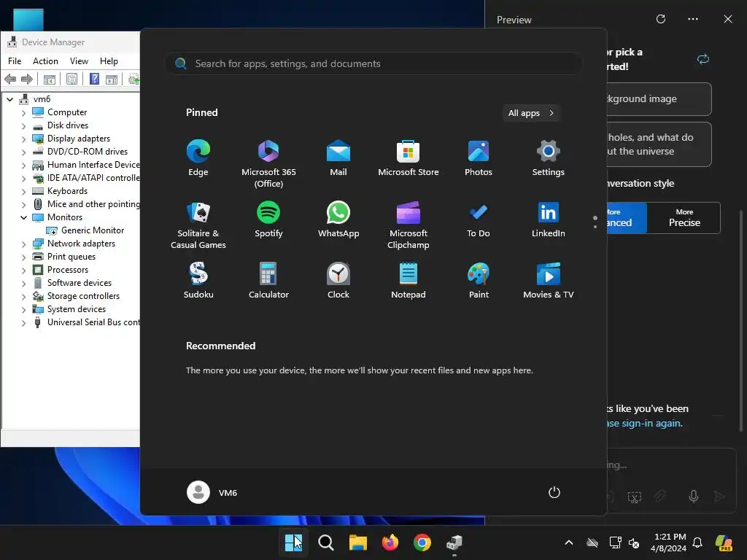This screenshot has height=560, width=747.
Task: Open Firefox from taskbar
Action: 390,542
